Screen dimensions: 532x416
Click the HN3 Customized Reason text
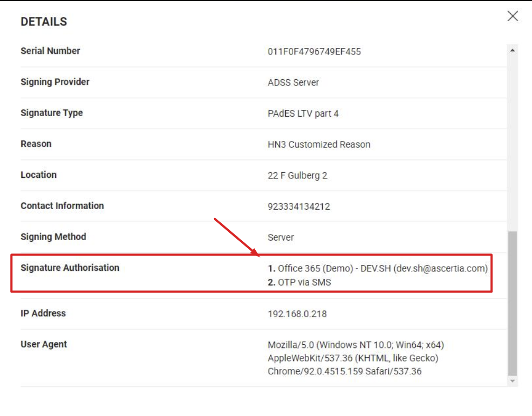(319, 144)
